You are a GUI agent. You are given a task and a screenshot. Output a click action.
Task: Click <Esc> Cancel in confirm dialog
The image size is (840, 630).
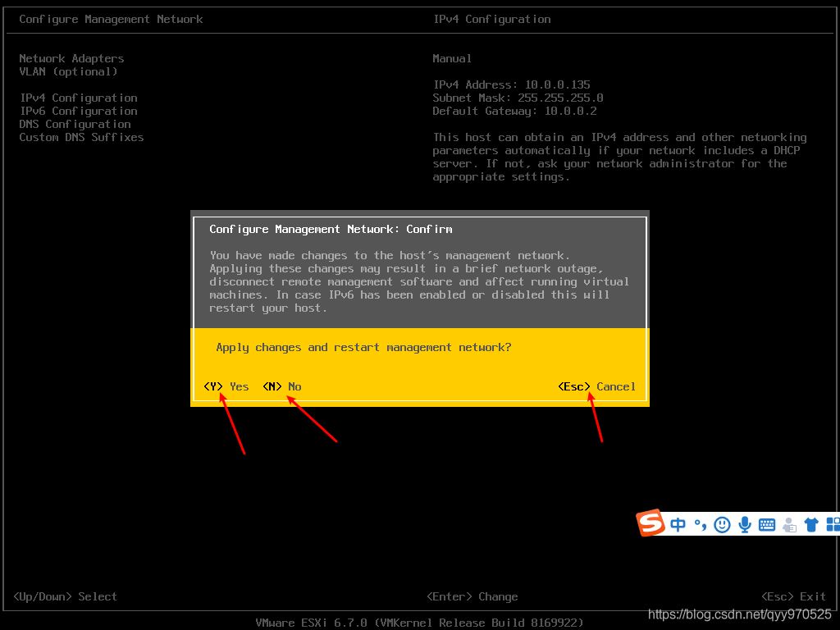[x=597, y=386]
